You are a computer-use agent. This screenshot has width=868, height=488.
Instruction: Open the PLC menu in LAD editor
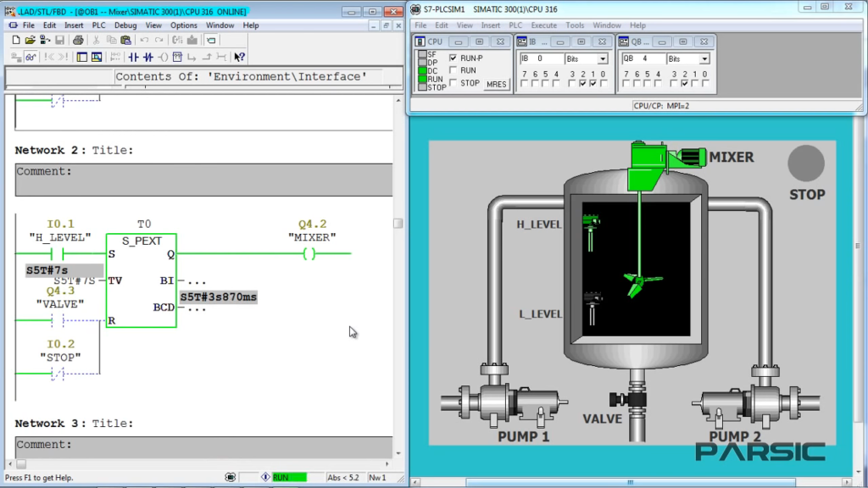(98, 25)
